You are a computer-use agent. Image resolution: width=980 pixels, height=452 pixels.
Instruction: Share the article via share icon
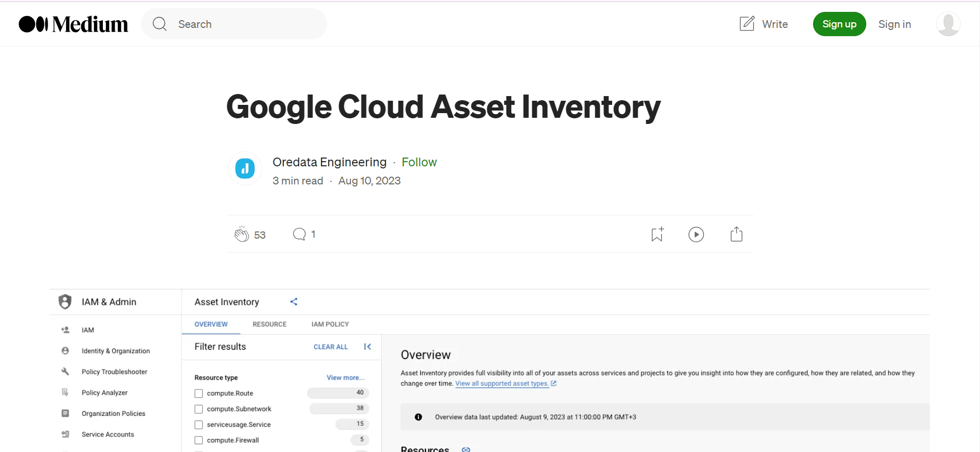pos(737,234)
